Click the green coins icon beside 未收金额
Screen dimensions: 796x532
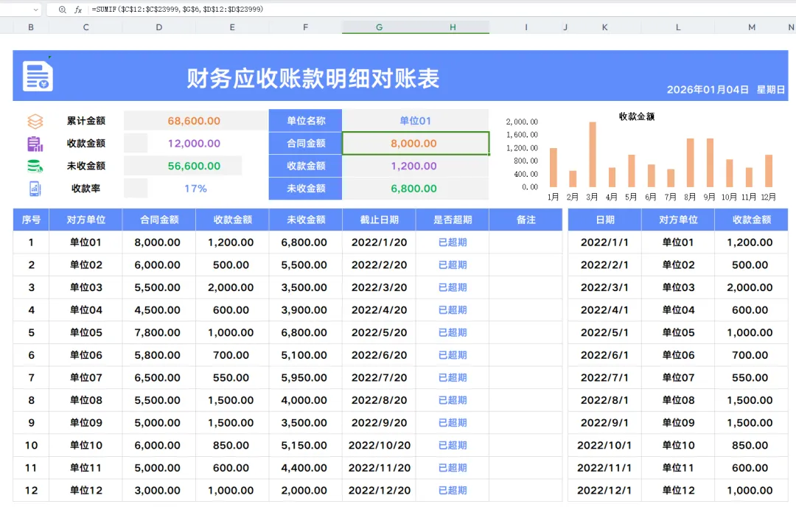click(x=35, y=166)
